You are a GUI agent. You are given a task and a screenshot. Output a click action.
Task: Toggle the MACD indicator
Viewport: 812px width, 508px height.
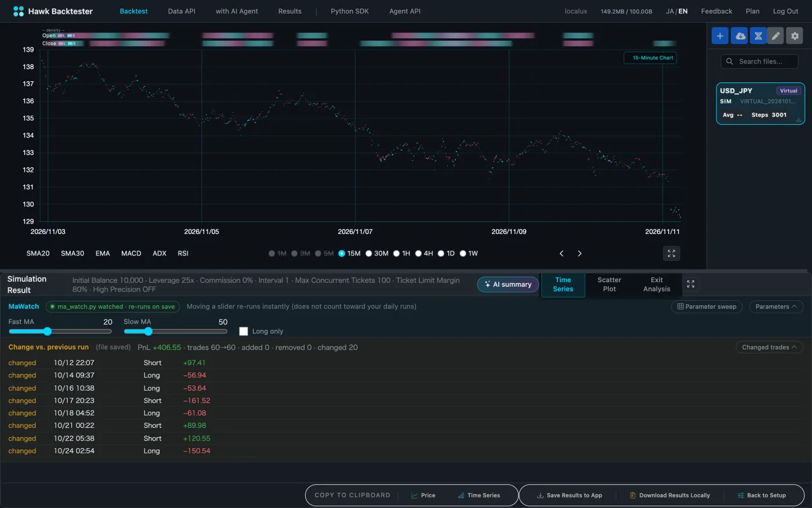(131, 254)
